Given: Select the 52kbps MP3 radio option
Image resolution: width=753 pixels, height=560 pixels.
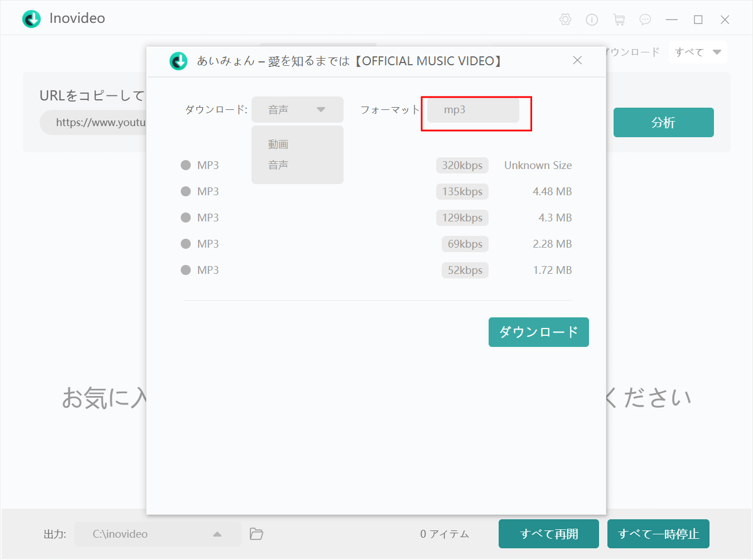Looking at the screenshot, I should (186, 270).
